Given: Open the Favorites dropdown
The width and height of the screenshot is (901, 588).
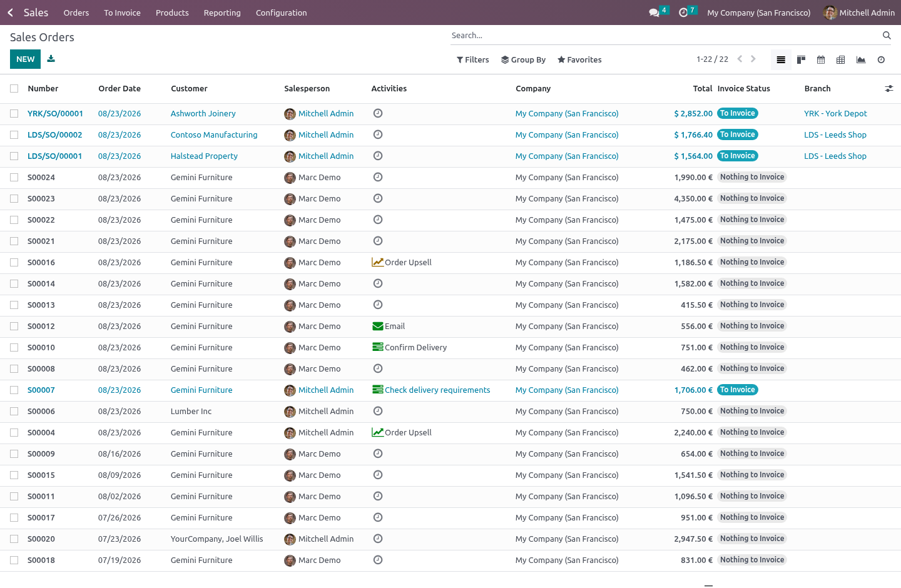Looking at the screenshot, I should [x=579, y=60].
